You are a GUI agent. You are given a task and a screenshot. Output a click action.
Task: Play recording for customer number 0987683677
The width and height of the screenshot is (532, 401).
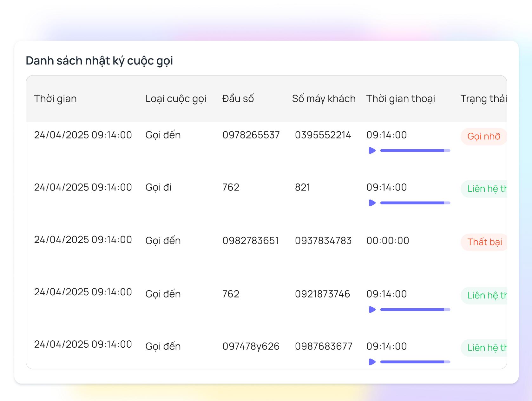[372, 362]
